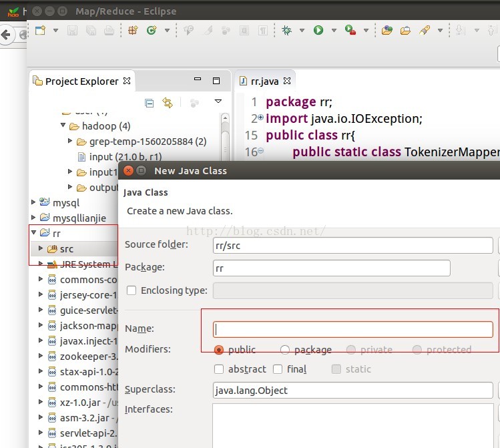Check the final modifier checkbox
Viewport: 500px width, 448px height.
(278, 369)
